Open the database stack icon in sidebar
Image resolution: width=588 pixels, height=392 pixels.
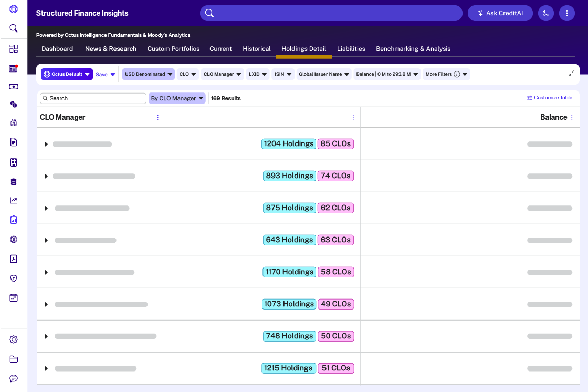(x=14, y=182)
